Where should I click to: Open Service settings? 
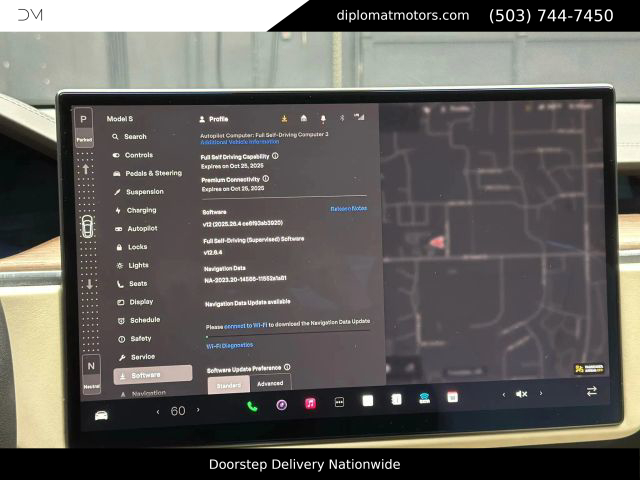tap(137, 357)
